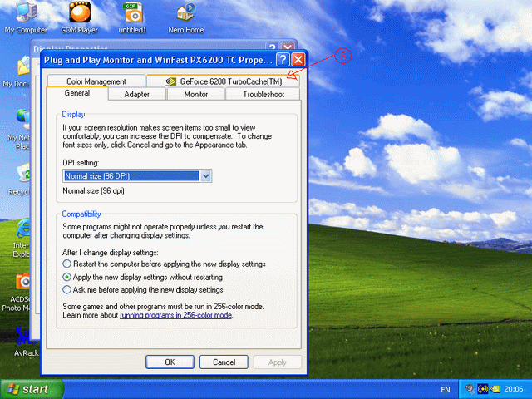Expand the DPI setting dropdown arrow
The width and height of the screenshot is (532, 399).
click(205, 175)
